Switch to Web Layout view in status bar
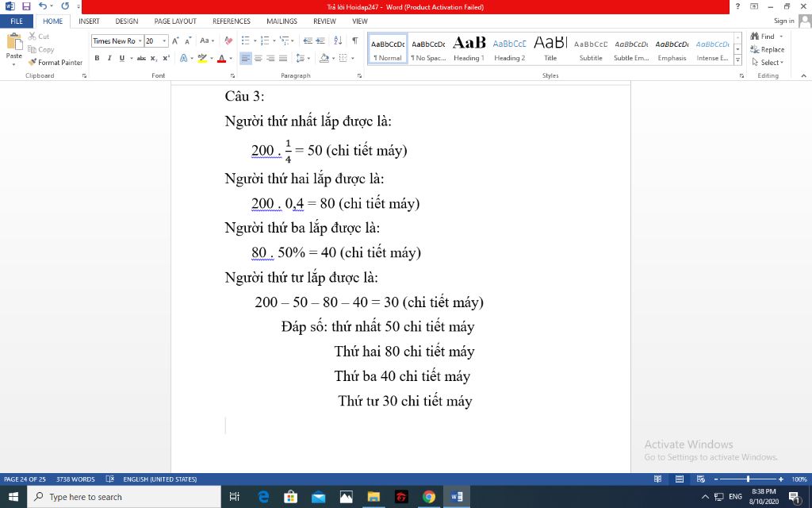 click(701, 479)
